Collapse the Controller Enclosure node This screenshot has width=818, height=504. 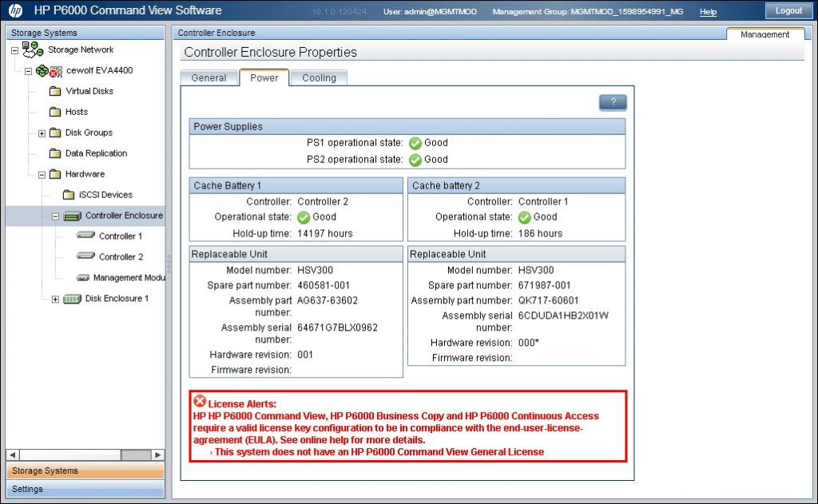click(x=55, y=216)
